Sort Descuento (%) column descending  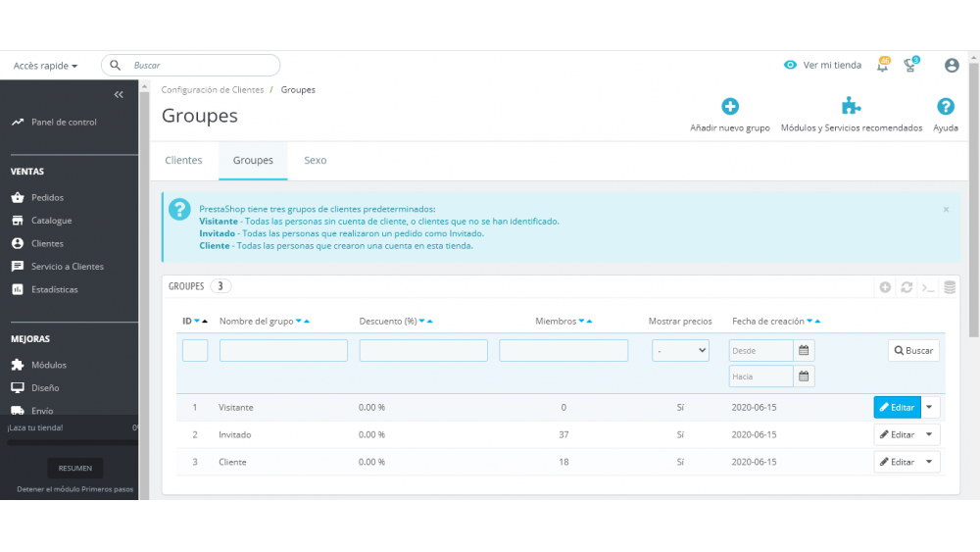coord(421,321)
